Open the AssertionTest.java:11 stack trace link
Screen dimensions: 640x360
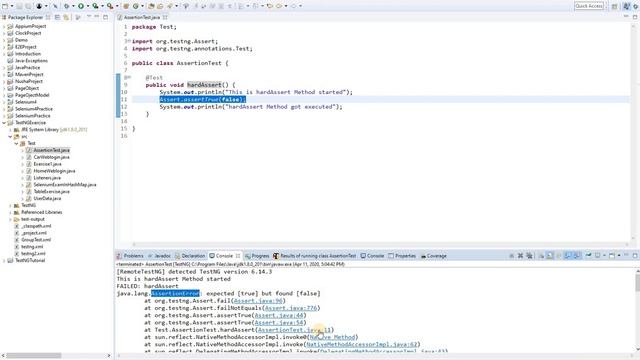[294, 330]
